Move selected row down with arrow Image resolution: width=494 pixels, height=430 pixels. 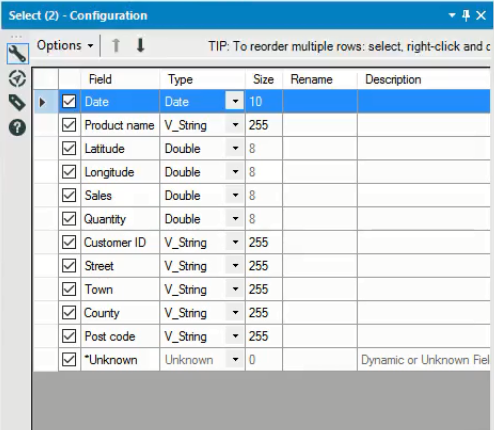click(141, 45)
